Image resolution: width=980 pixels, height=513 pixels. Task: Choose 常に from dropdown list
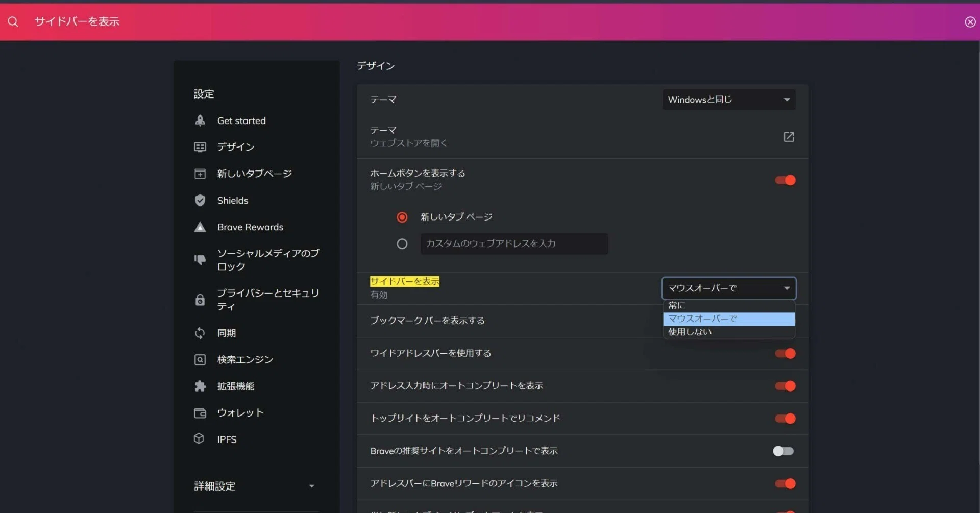[728, 305]
